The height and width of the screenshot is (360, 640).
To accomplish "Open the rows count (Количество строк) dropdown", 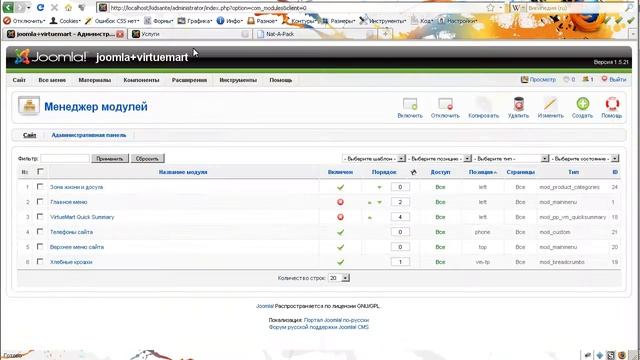I will click(x=339, y=278).
